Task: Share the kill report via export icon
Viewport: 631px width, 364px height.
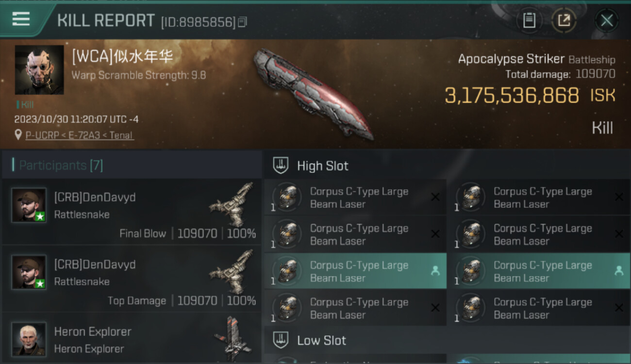Action: tap(564, 20)
